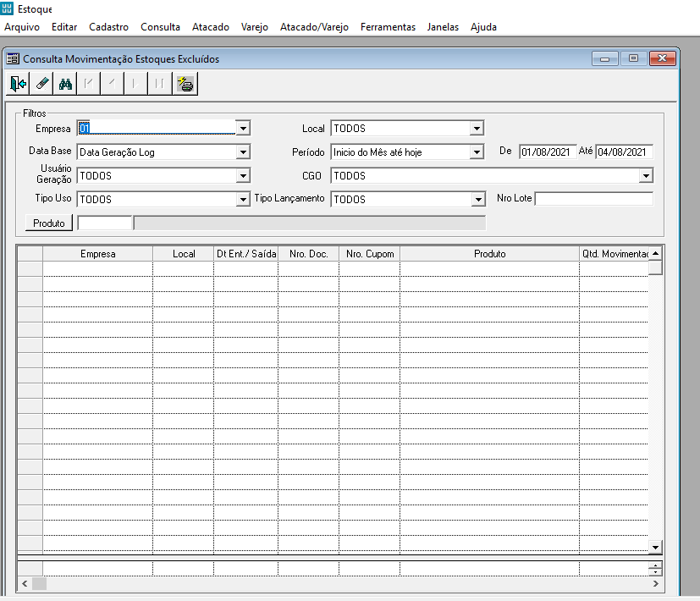The image size is (700, 601).
Task: Click the last record navigation icon
Action: [x=160, y=84]
